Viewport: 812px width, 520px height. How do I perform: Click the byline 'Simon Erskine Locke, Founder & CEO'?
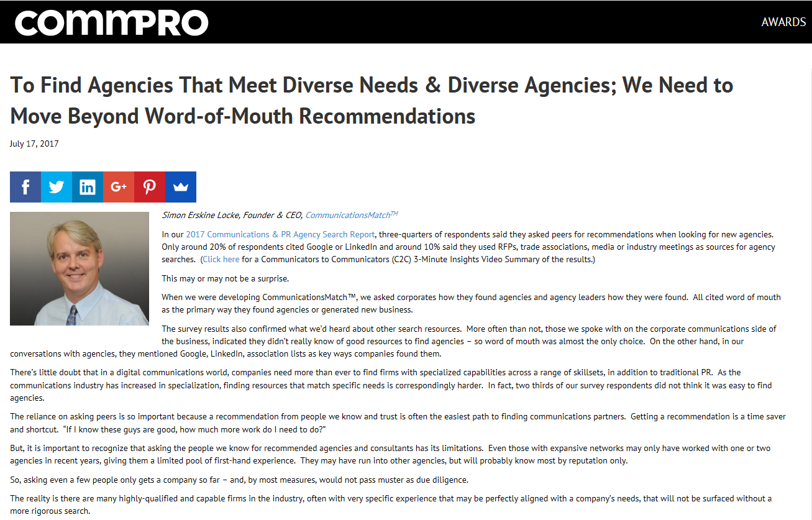pyautogui.click(x=232, y=215)
